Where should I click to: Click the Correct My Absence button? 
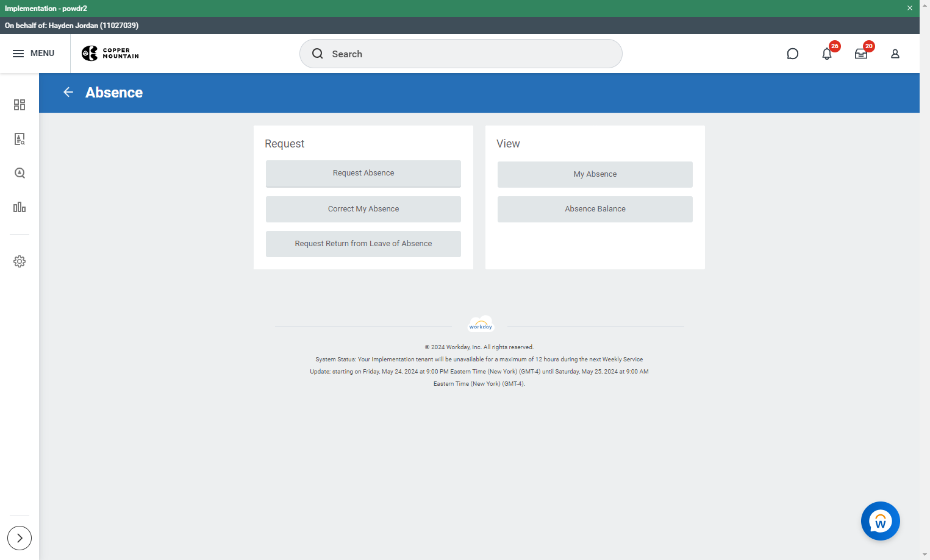(363, 209)
